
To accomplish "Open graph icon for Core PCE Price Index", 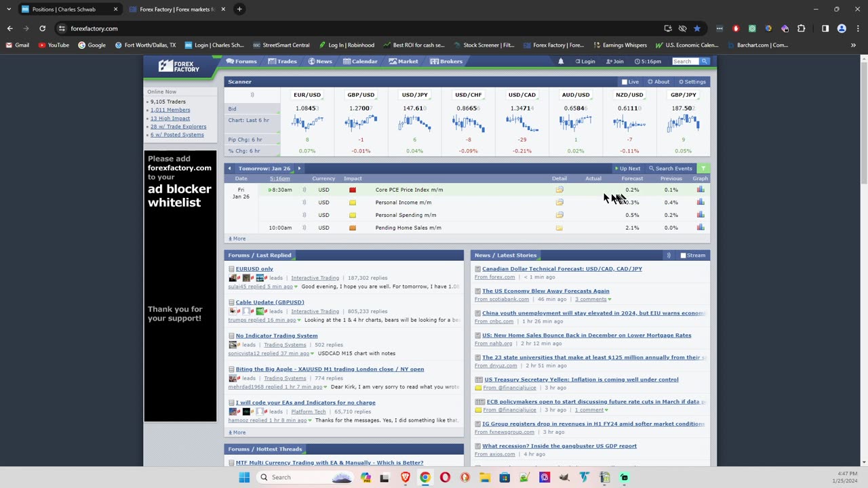I will point(701,190).
